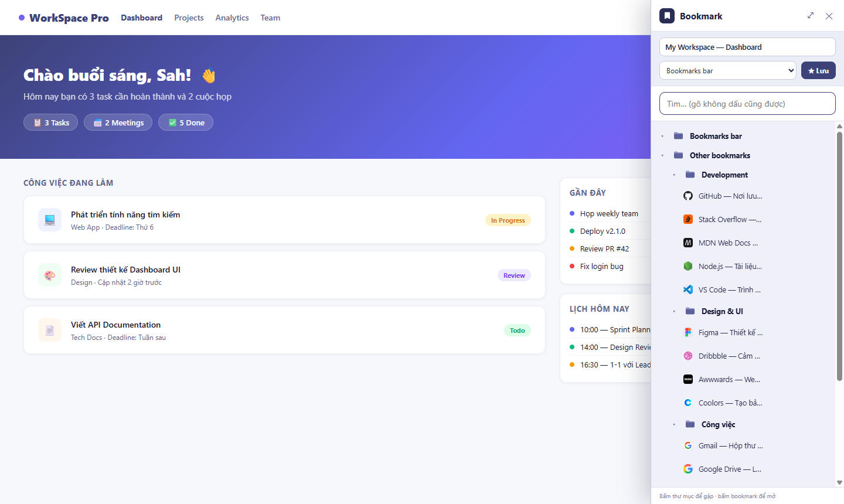The image size is (844, 504).
Task: Collapse the Other bookmarks tree arrow
Action: [x=662, y=156]
